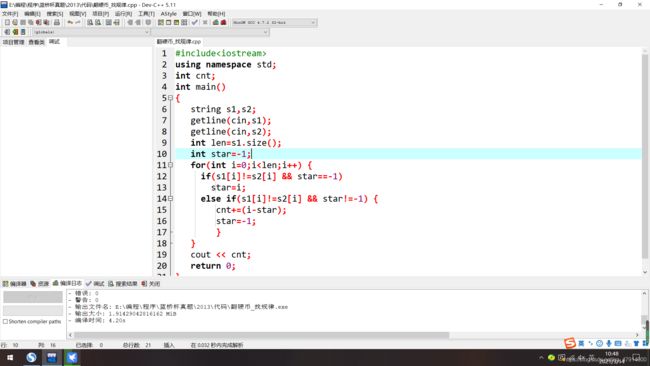Click the Compile & Run toolbar icon
650x366 pixels.
(x=176, y=22)
